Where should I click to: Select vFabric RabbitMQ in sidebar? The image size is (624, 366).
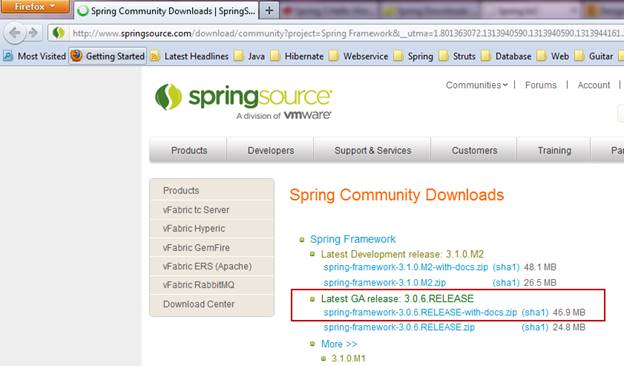(x=211, y=285)
